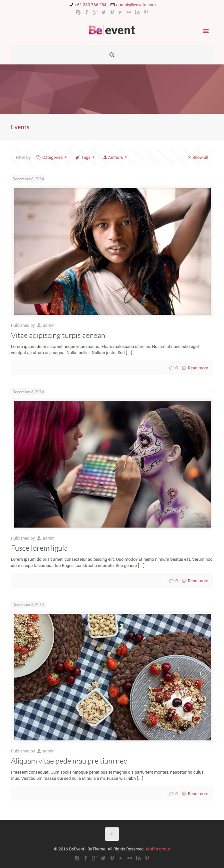This screenshot has height=868, width=224.
Task: Open the Twitter icon in header
Action: click(x=103, y=12)
